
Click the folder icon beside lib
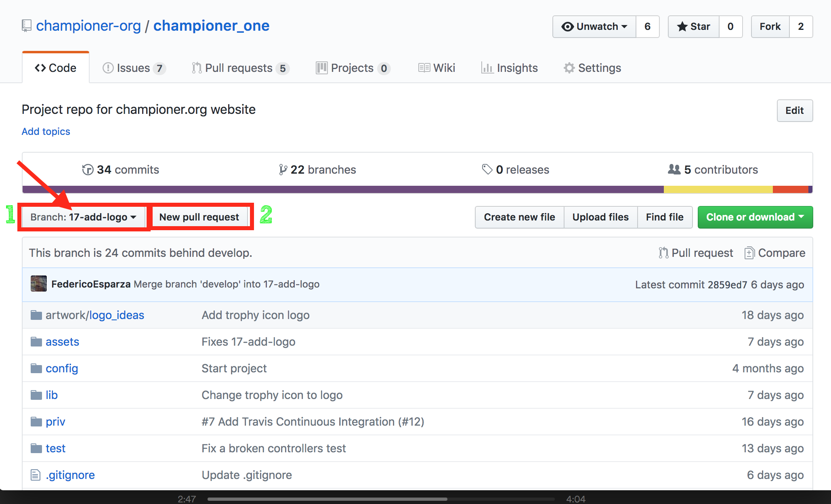pyautogui.click(x=36, y=395)
